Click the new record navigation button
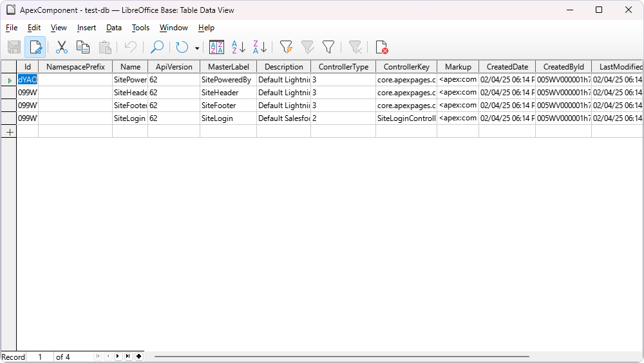Screen dimensions: 644x363 coord(139,357)
